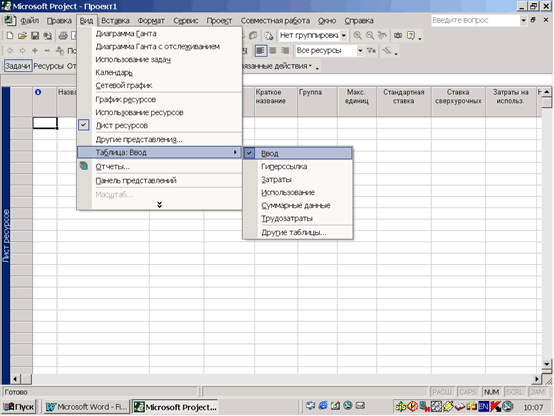
Task: Click the indicators column header icon
Action: point(38,92)
